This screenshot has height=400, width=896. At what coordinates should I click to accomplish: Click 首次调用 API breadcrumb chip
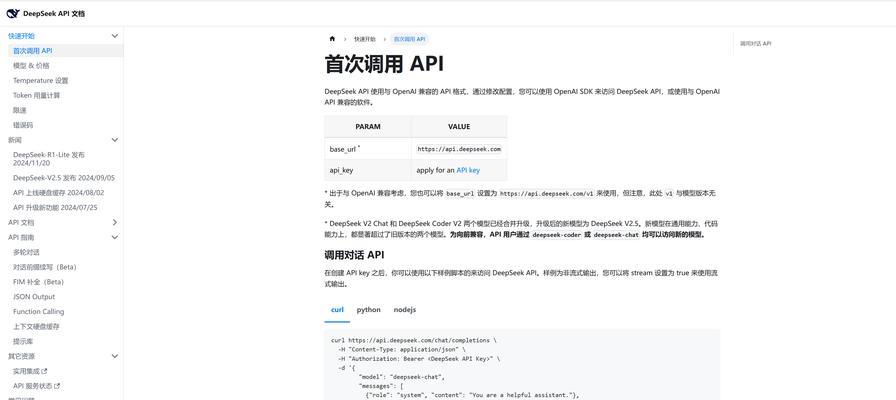tap(410, 39)
